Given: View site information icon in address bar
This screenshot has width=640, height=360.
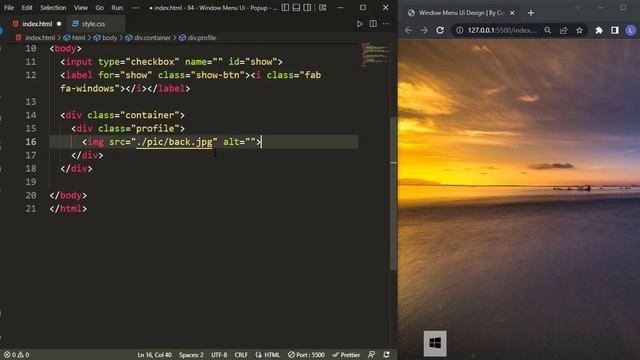Looking at the screenshot, I should tap(460, 30).
